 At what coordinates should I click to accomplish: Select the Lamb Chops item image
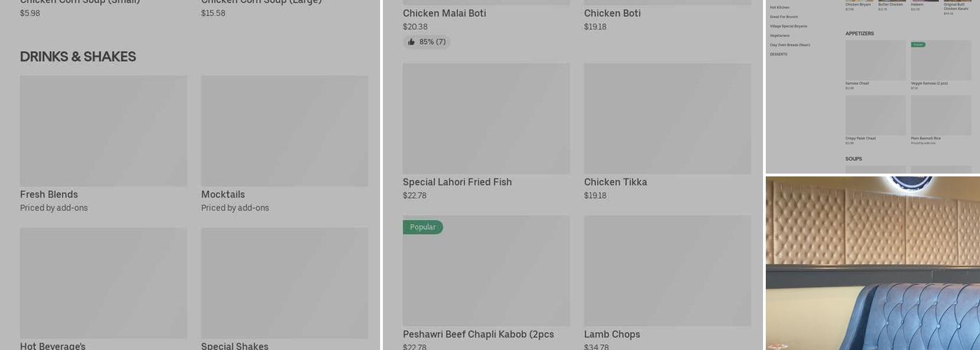[667, 271]
